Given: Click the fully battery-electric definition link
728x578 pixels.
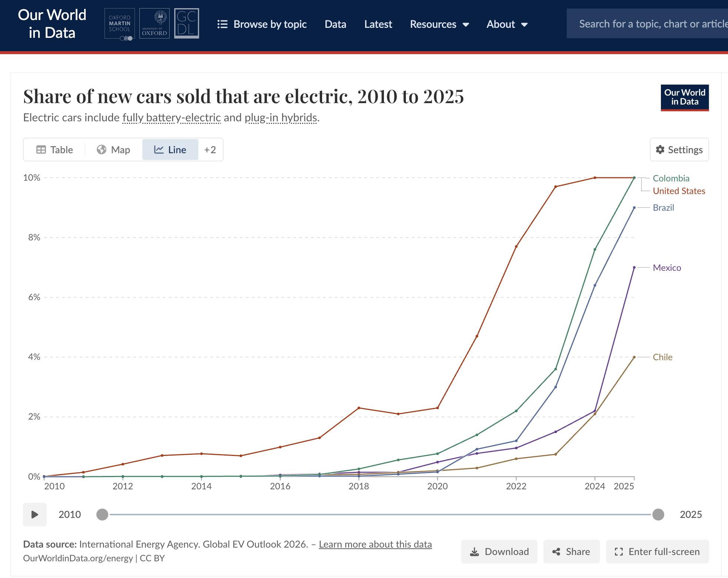Looking at the screenshot, I should tap(172, 118).
